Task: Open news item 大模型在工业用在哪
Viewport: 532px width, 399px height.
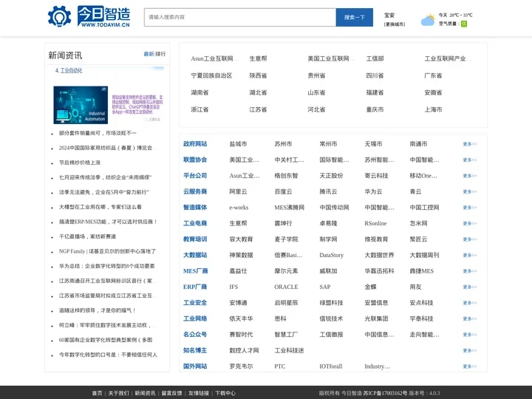Action: coord(100,207)
